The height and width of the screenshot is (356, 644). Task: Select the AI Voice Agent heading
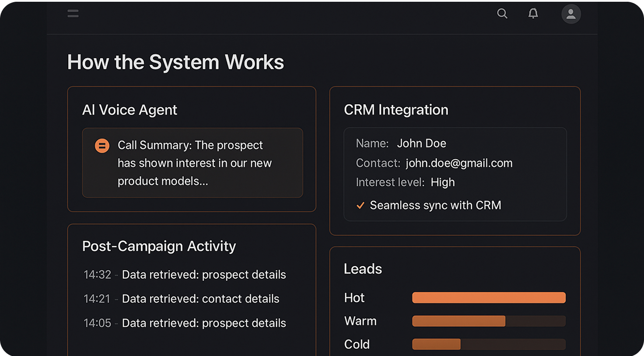click(129, 110)
